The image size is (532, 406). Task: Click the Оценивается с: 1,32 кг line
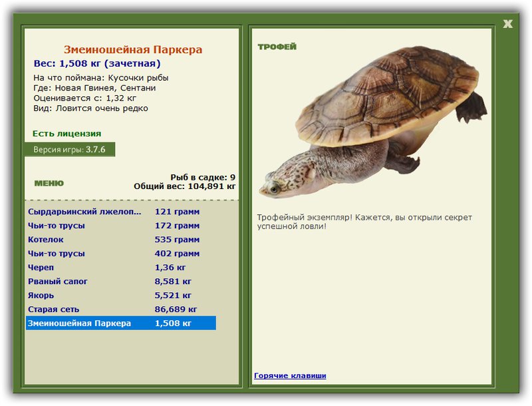click(x=85, y=98)
